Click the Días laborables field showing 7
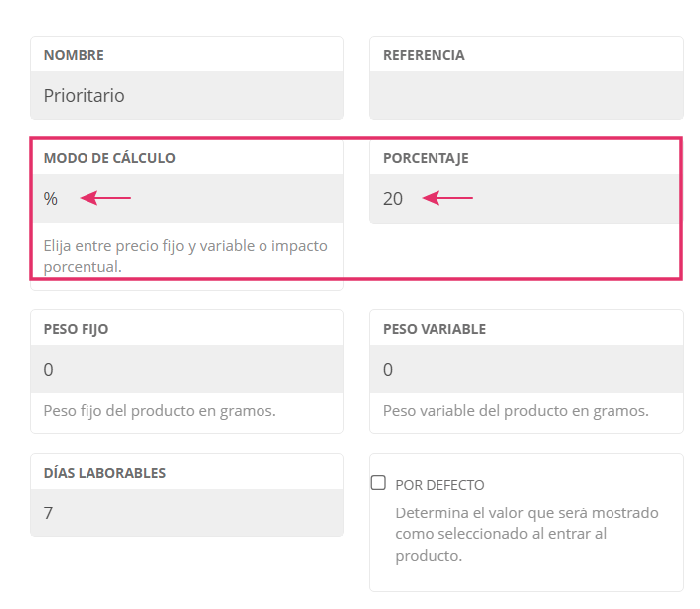The image size is (700, 609). coord(187,513)
